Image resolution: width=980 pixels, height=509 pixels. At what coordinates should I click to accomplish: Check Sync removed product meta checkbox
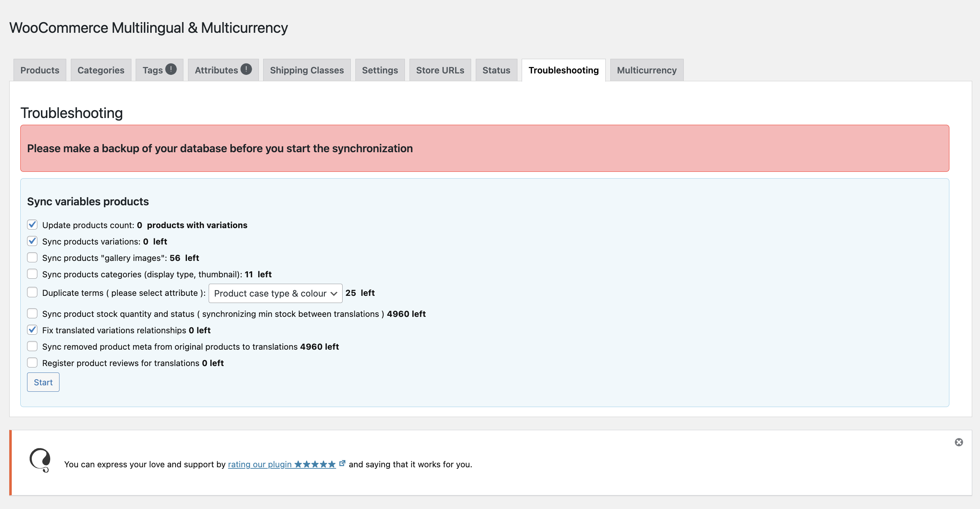(x=32, y=346)
